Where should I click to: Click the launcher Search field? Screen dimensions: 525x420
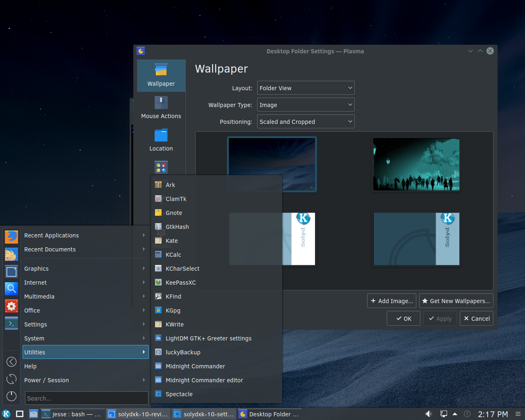point(87,398)
